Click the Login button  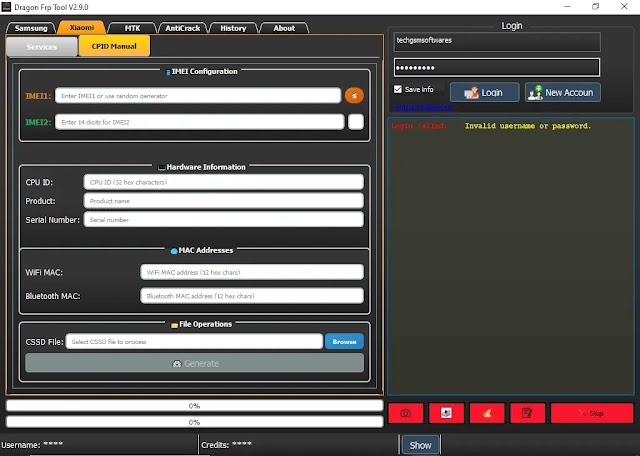(484, 92)
